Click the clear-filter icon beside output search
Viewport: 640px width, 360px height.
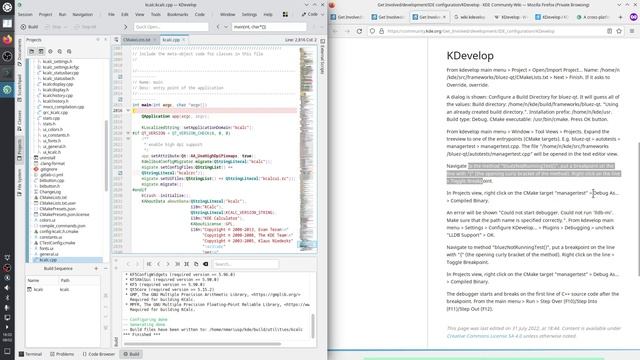(x=206, y=264)
